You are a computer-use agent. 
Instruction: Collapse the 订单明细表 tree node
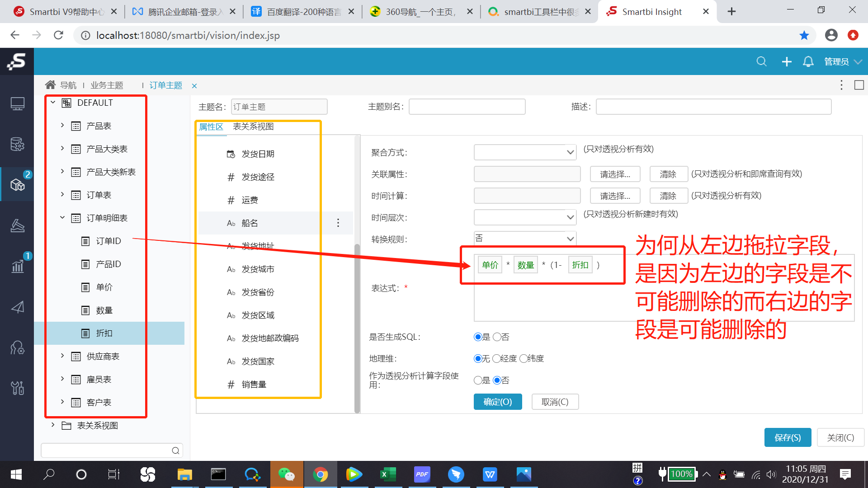[62, 218]
